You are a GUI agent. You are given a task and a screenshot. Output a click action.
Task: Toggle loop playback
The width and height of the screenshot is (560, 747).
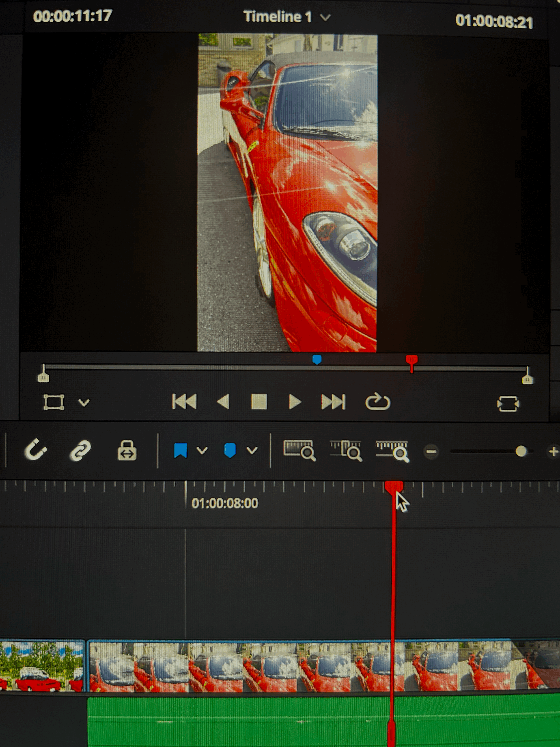tap(378, 402)
